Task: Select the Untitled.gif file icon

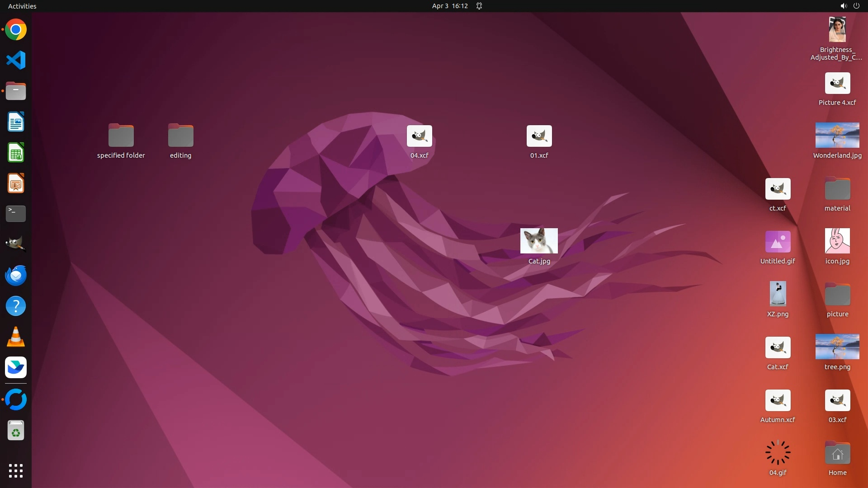Action: point(778,242)
